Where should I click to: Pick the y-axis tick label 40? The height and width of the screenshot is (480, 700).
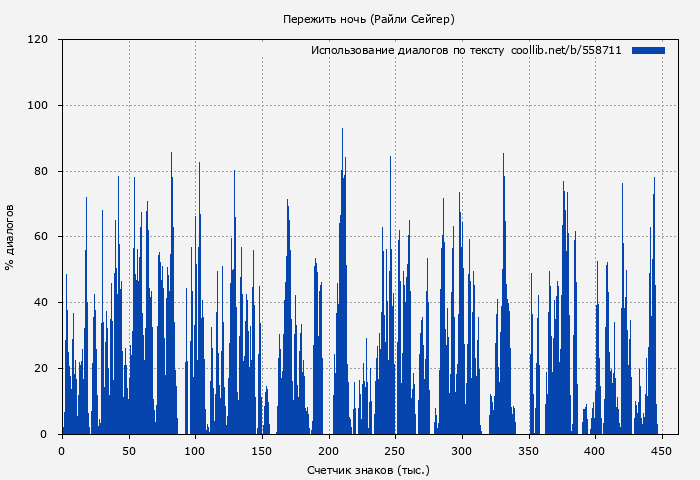[41, 303]
